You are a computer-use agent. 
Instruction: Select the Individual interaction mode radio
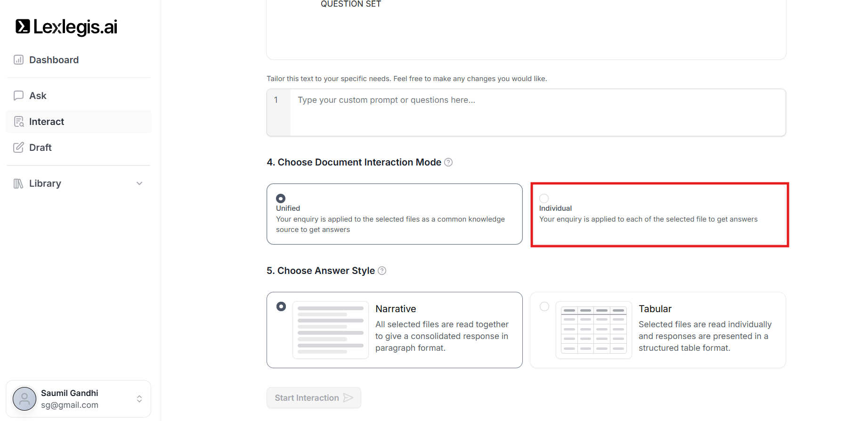point(544,198)
